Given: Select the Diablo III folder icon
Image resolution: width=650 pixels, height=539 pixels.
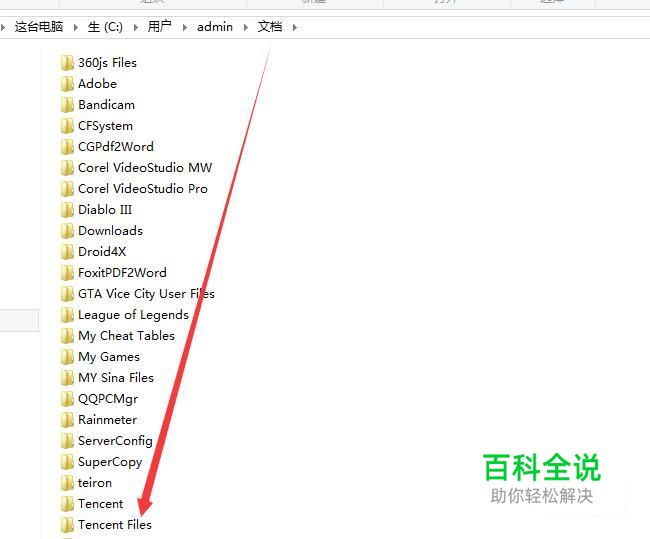Looking at the screenshot, I should click(x=67, y=210).
